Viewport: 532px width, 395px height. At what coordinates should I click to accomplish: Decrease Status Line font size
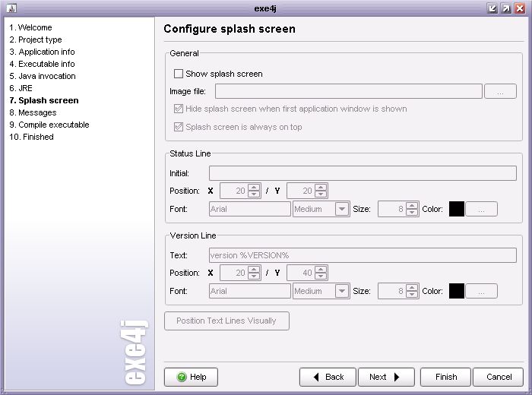(412, 213)
